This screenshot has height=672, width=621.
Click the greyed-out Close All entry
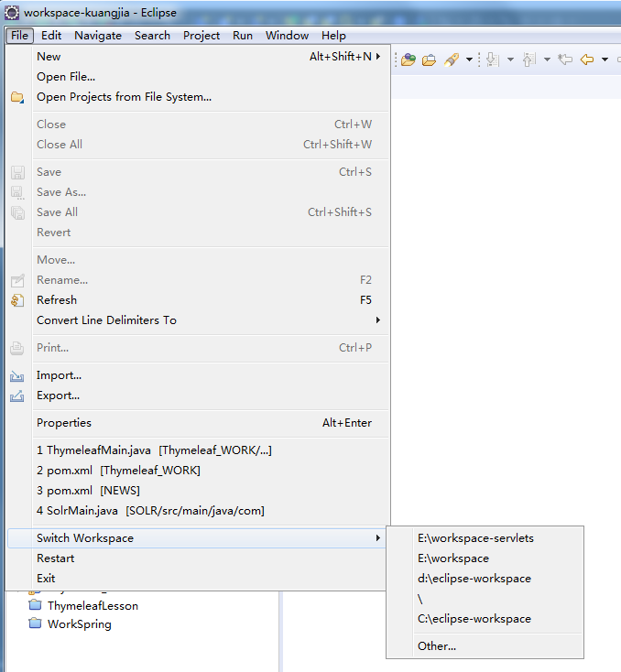click(x=198, y=145)
